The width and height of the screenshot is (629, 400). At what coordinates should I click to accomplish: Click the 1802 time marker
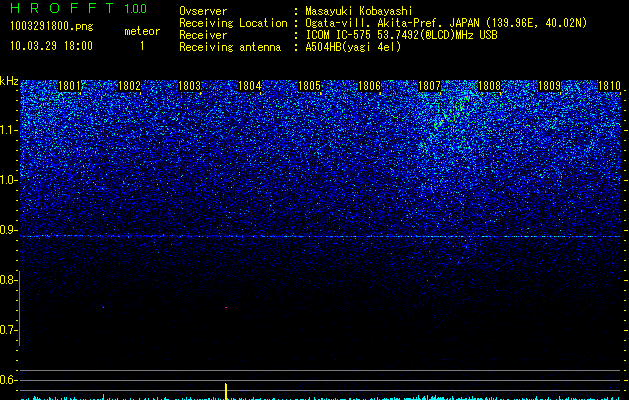tap(130, 86)
